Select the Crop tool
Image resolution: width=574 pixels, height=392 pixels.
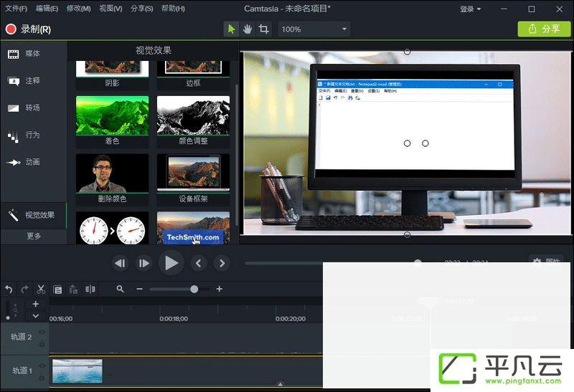point(263,29)
